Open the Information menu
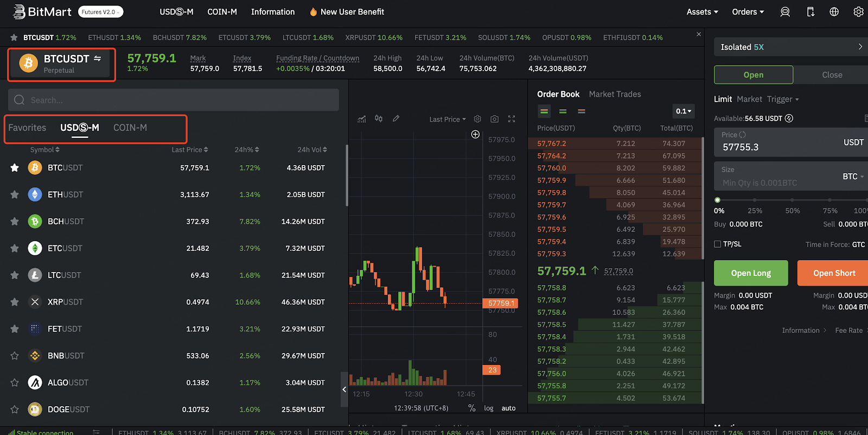Image resolution: width=868 pixels, height=435 pixels. click(273, 12)
